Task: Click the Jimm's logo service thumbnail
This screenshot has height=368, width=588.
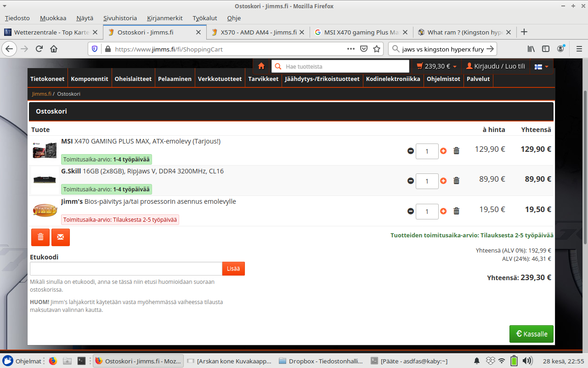Action: [45, 211]
